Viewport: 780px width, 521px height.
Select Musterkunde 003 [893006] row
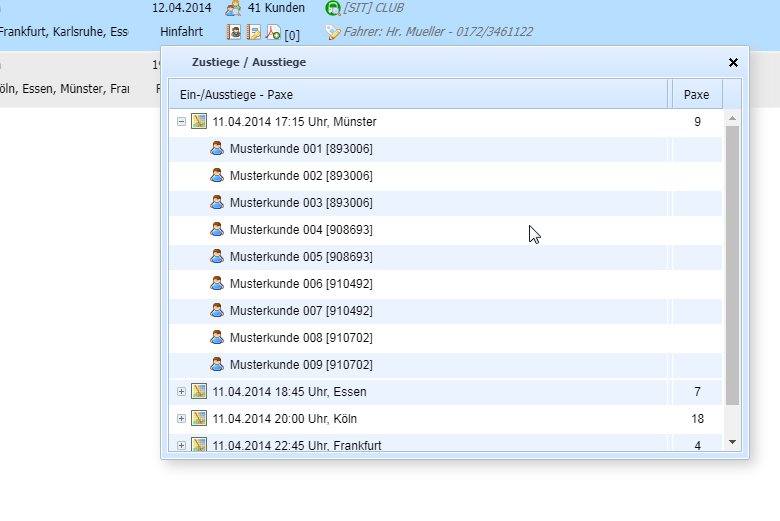point(301,203)
